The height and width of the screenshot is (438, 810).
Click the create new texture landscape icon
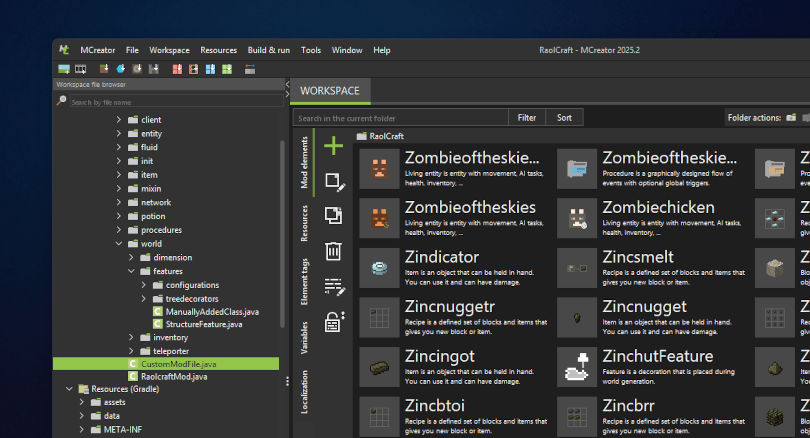(64, 69)
